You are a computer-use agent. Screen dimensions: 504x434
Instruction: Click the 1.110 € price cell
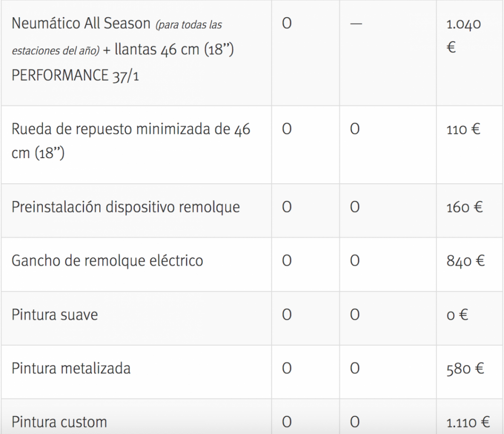click(468, 422)
